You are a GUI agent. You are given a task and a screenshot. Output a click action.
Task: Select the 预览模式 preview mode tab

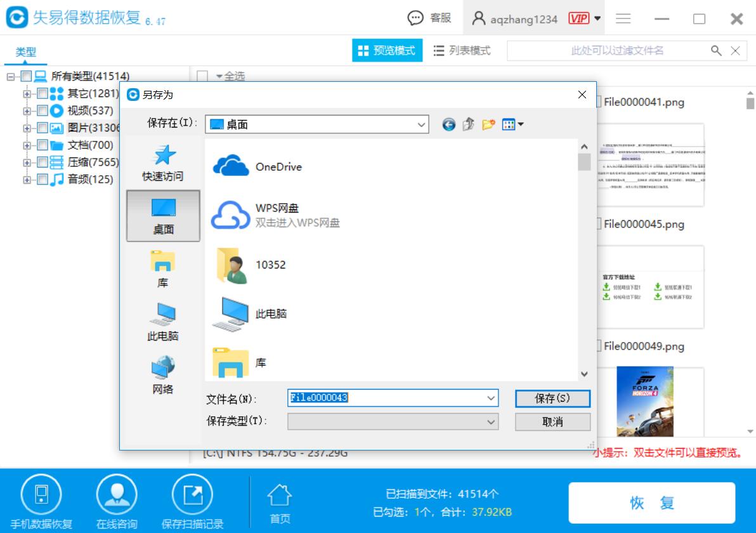[387, 50]
